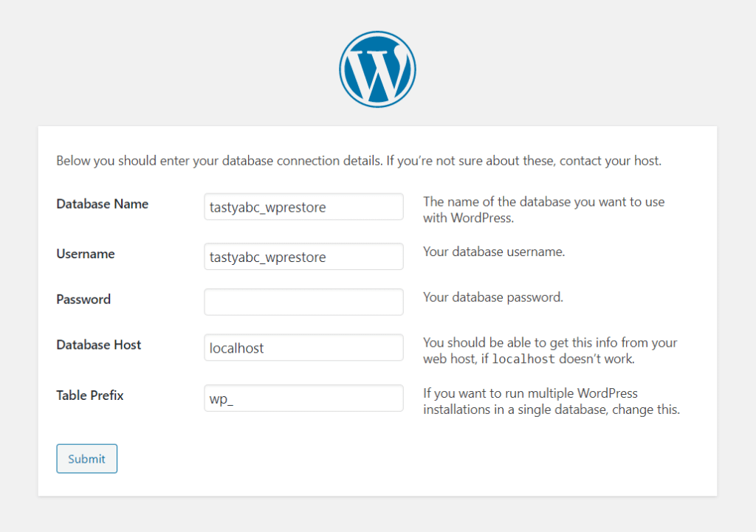Click the WordPress logo
The width and height of the screenshot is (756, 532).
377,69
